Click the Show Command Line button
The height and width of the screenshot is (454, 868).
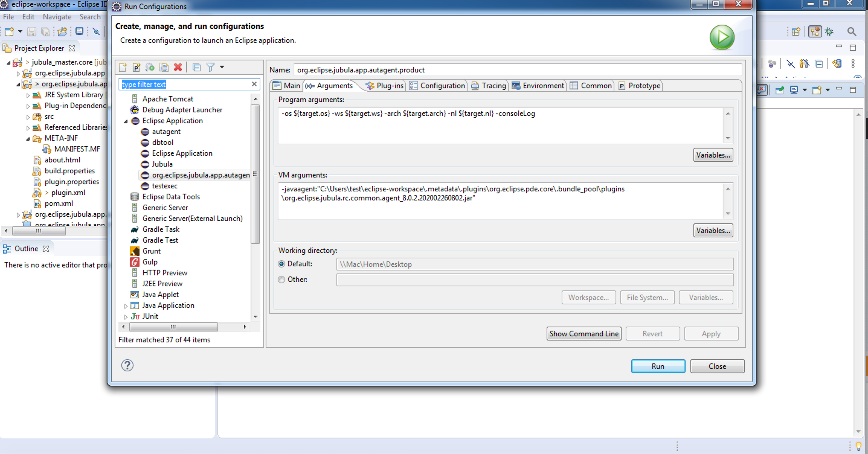click(583, 334)
